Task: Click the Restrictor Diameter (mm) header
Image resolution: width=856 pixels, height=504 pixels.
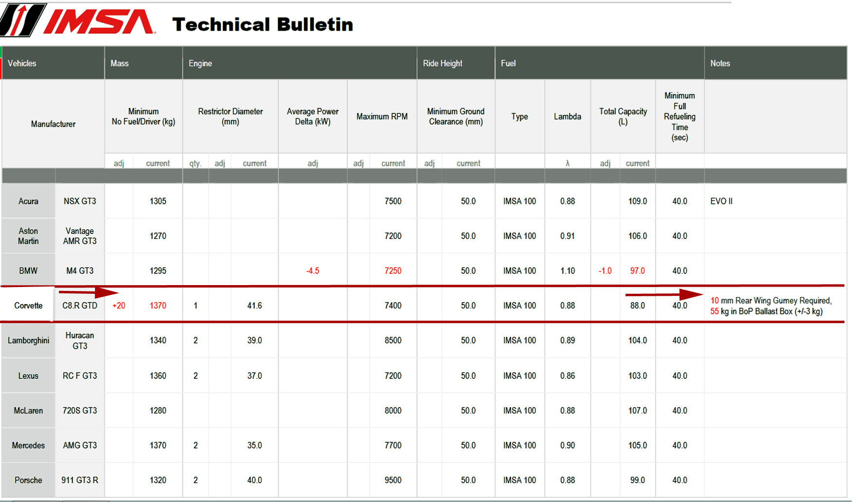Action: pos(230,117)
